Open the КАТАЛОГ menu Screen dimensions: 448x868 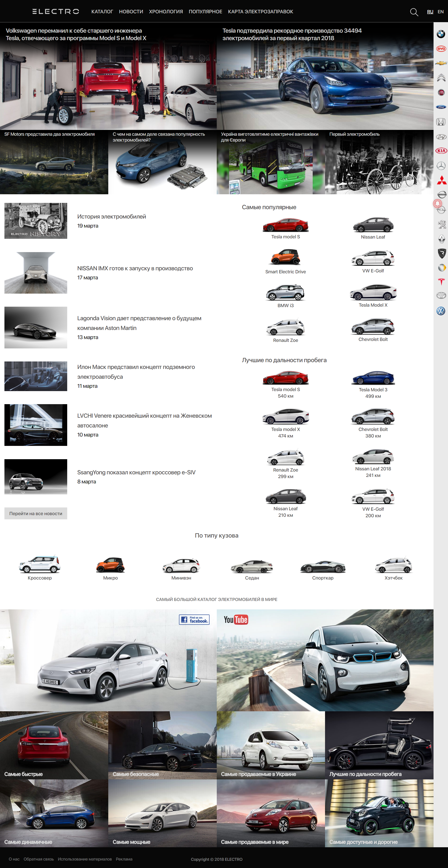coord(102,11)
